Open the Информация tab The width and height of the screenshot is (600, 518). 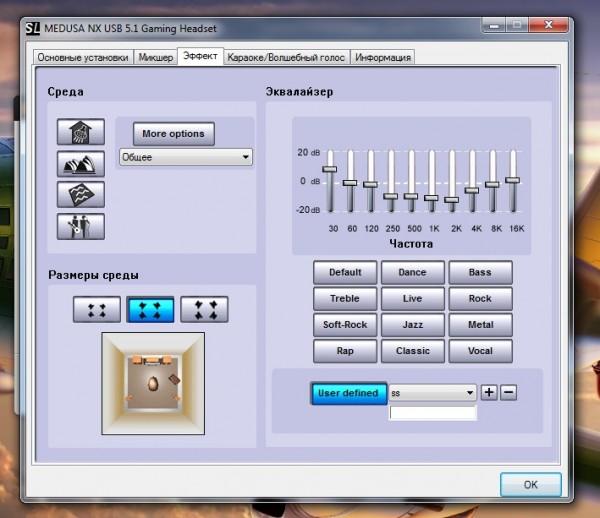[x=383, y=57]
